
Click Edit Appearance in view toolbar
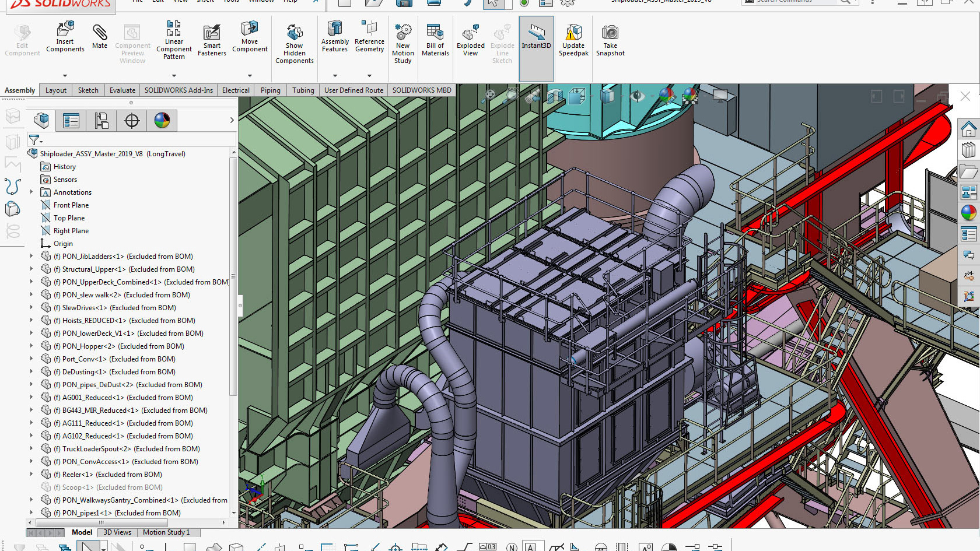[x=667, y=96]
